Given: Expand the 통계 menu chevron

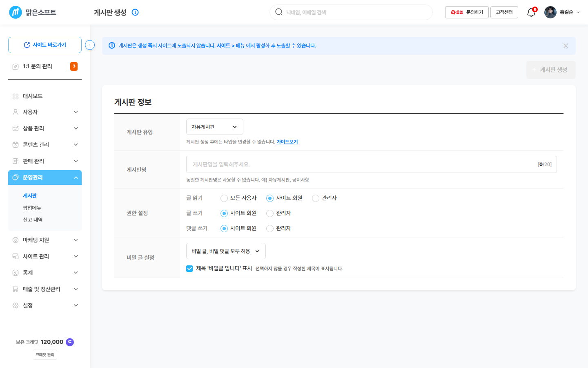Looking at the screenshot, I should 76,273.
